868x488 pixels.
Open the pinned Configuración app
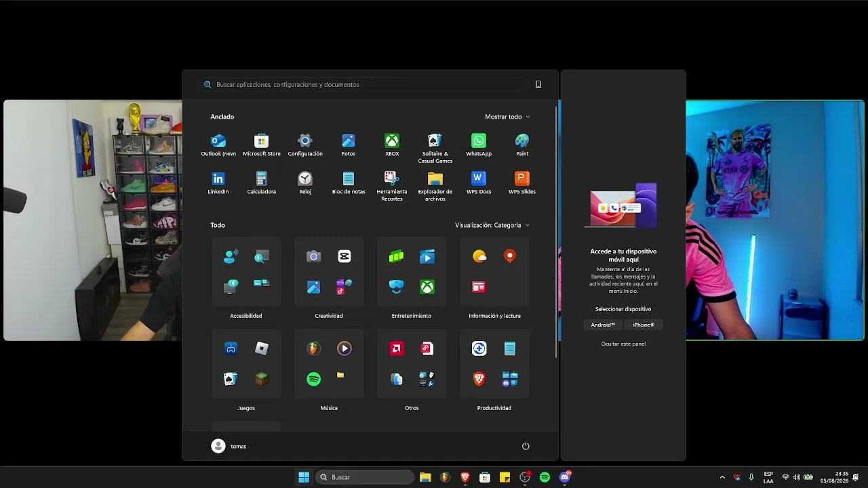(305, 145)
